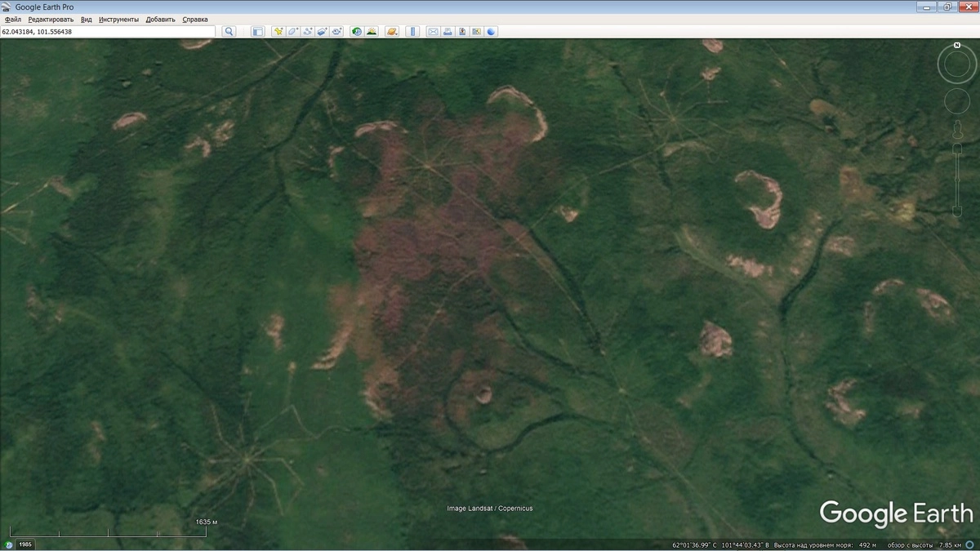
Task: Toggle historical imagery clock button
Action: pos(357,32)
